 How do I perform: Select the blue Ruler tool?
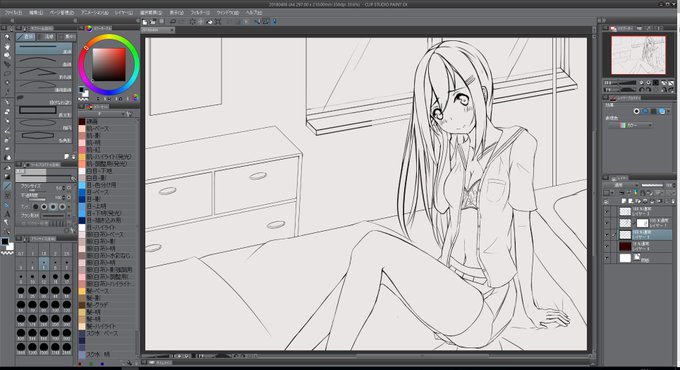tap(7, 205)
